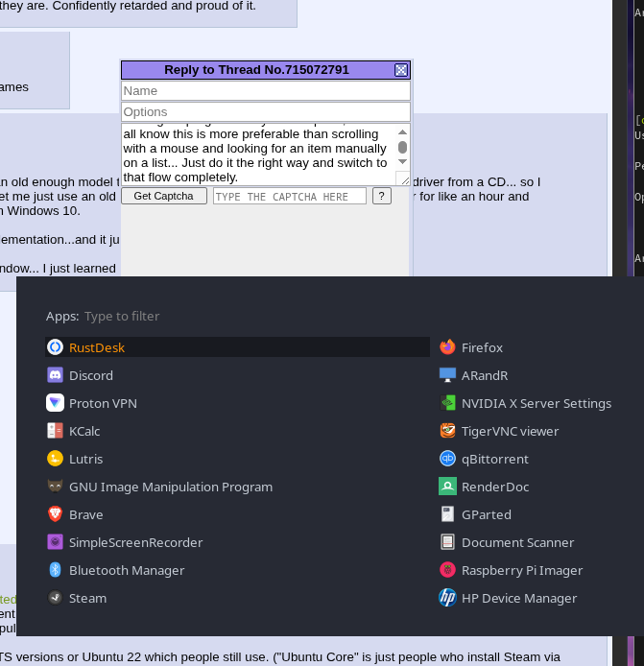Click the GIMP mascot icon

click(x=55, y=487)
